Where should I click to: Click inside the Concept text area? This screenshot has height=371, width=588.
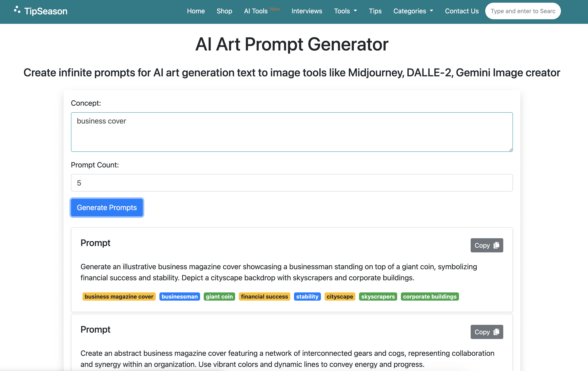point(292,132)
